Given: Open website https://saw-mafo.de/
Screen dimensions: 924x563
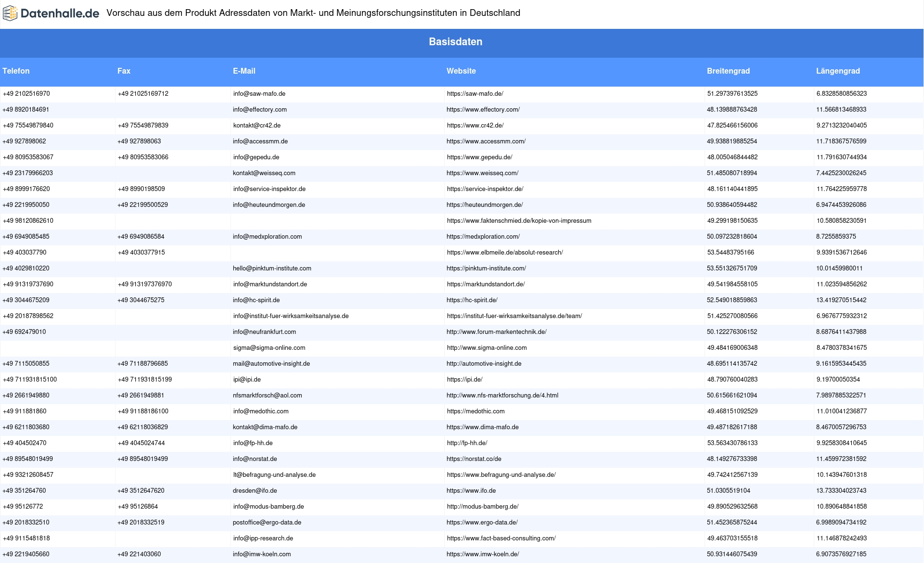Looking at the screenshot, I should click(475, 94).
